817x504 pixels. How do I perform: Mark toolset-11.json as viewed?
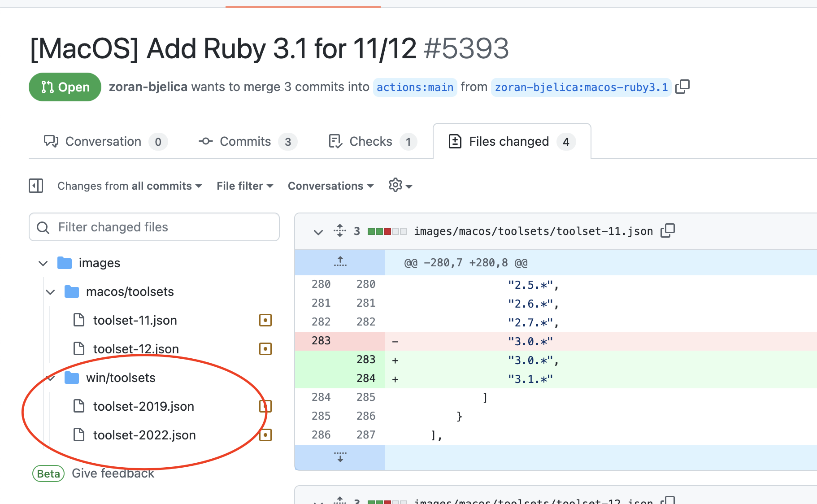point(265,320)
